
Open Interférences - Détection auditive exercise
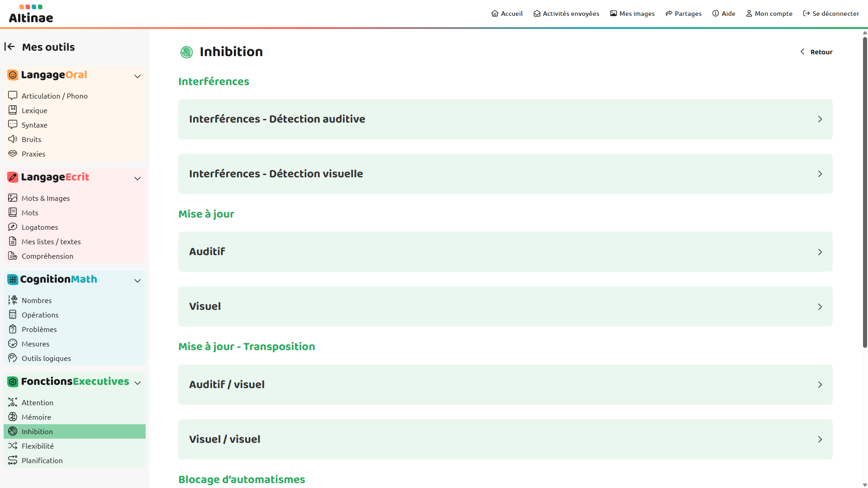click(x=505, y=119)
